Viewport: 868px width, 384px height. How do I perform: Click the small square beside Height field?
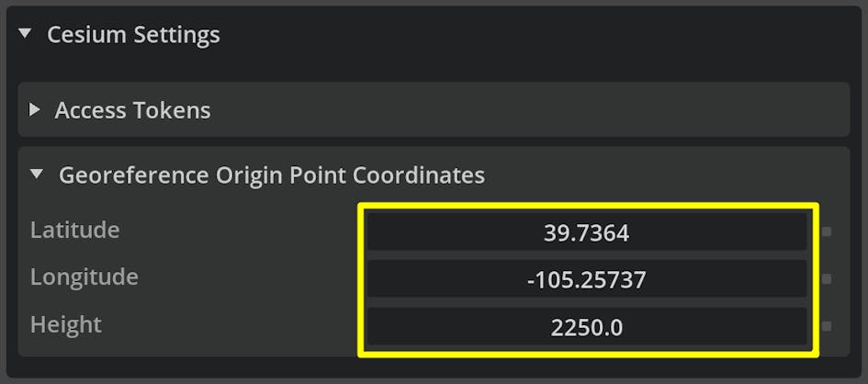tap(827, 325)
